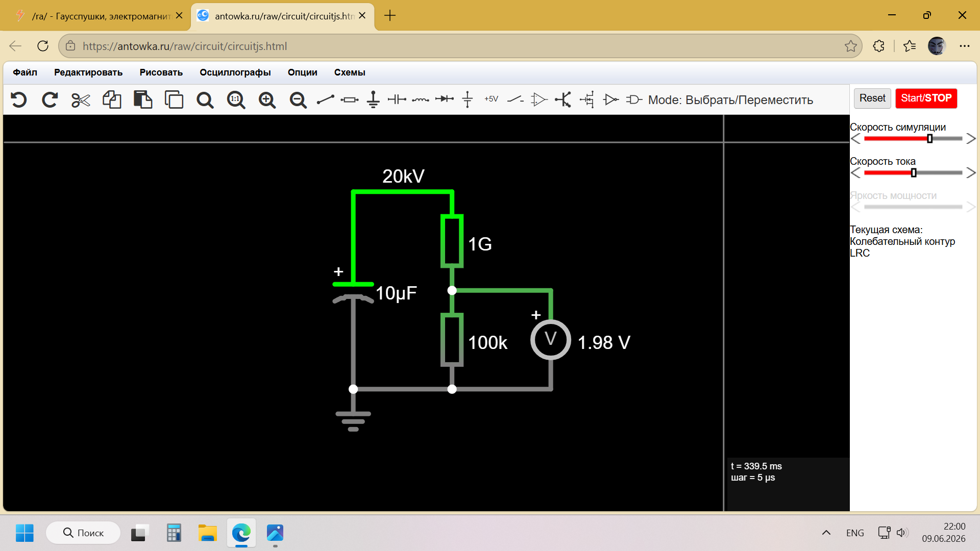This screenshot has height=551, width=980.
Task: Select the DC voltage source tool
Action: (468, 99)
